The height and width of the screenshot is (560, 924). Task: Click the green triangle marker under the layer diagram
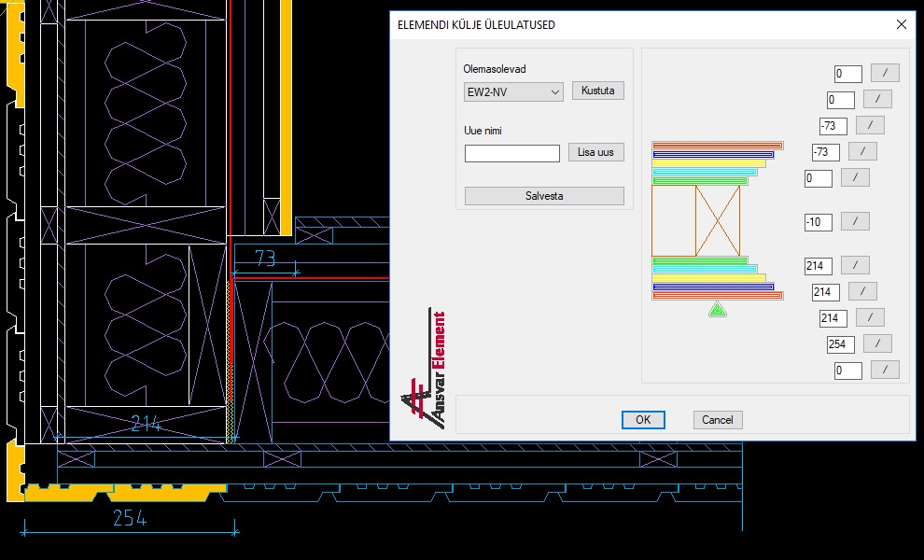pyautogui.click(x=717, y=310)
